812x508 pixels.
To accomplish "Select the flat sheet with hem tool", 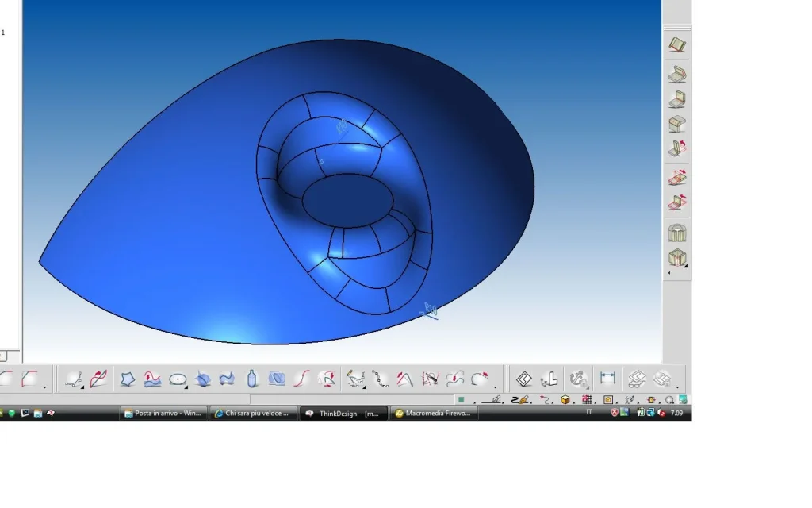I will point(677,75).
